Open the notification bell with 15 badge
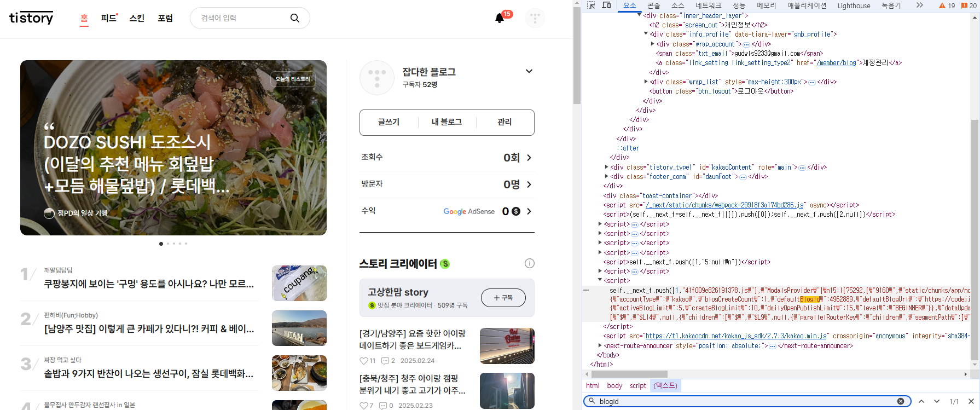The image size is (980, 410). (500, 18)
